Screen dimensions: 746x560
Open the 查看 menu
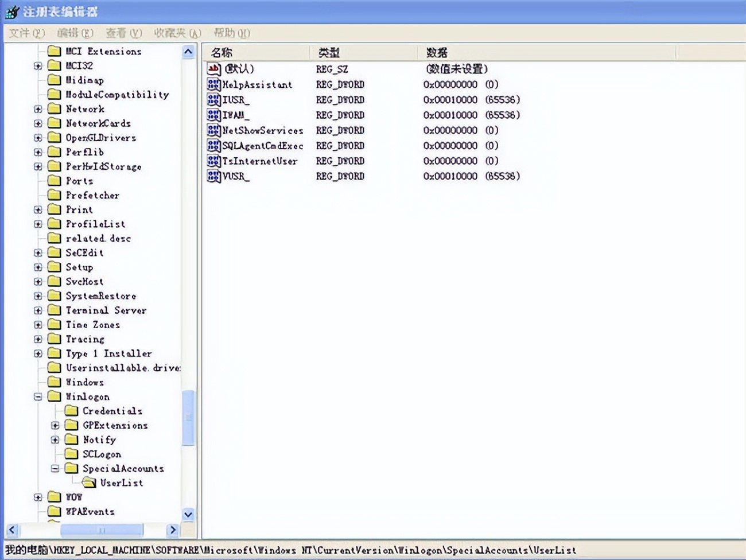123,33
